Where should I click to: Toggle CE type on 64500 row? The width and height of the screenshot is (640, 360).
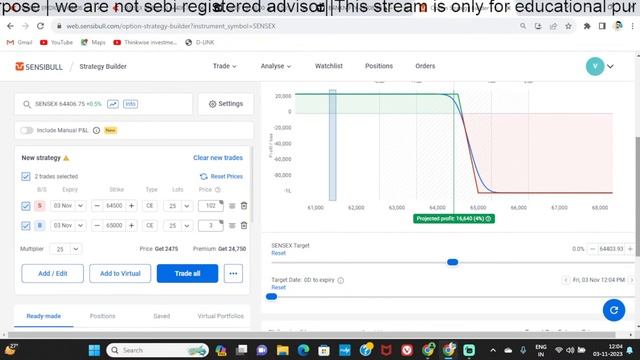point(150,206)
